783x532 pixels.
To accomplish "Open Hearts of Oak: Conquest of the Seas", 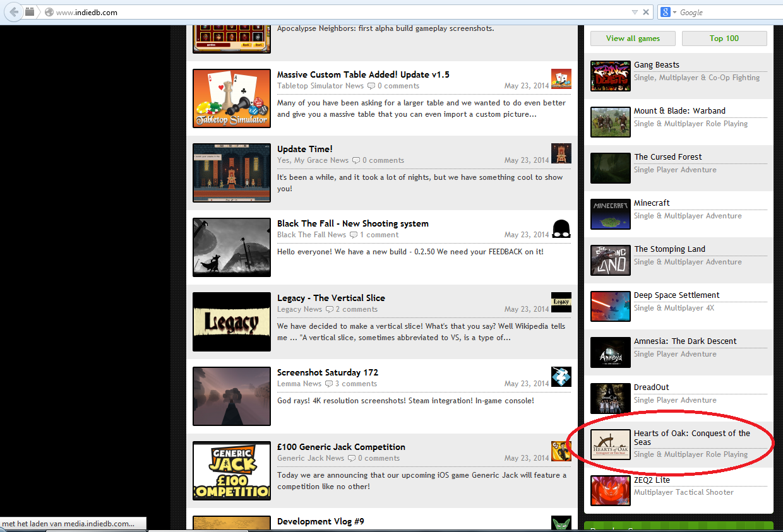I will [692, 438].
